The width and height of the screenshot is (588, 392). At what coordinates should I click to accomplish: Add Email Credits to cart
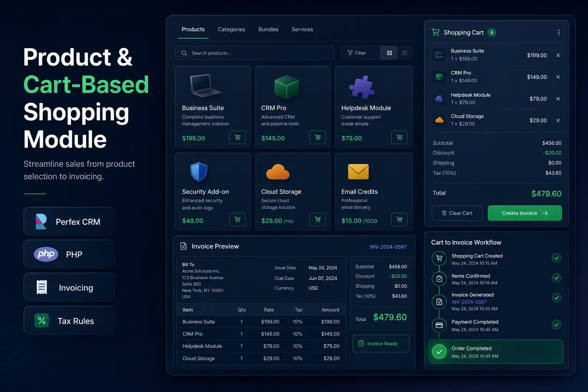point(399,220)
